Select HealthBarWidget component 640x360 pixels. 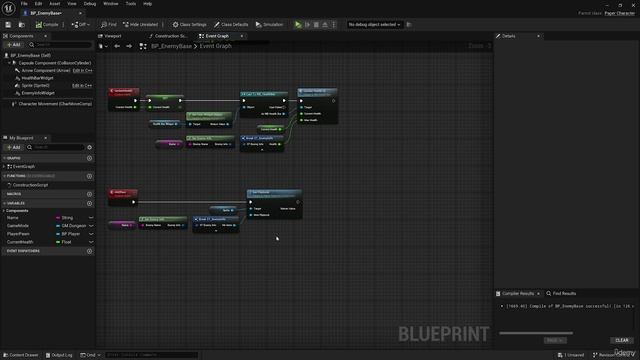pyautogui.click(x=37, y=78)
